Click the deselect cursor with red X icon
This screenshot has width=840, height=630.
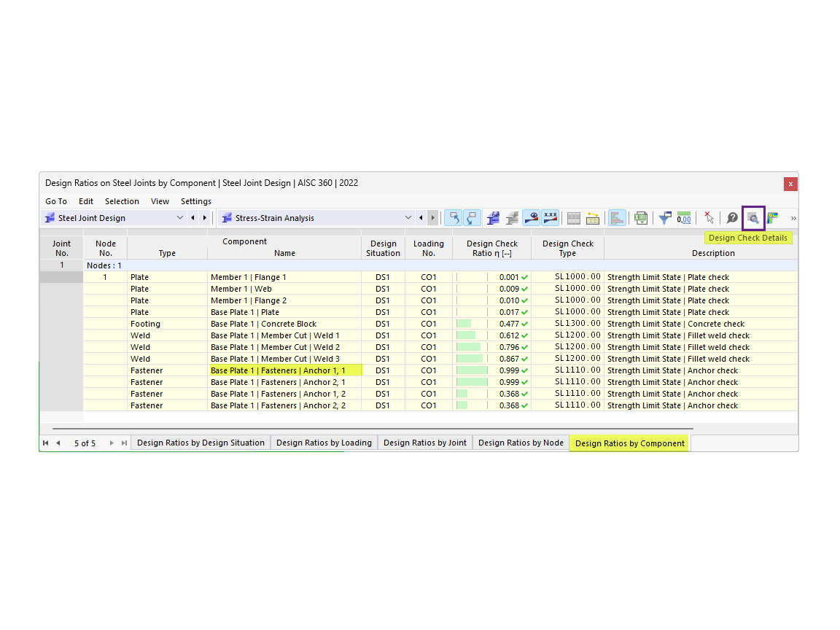[709, 218]
